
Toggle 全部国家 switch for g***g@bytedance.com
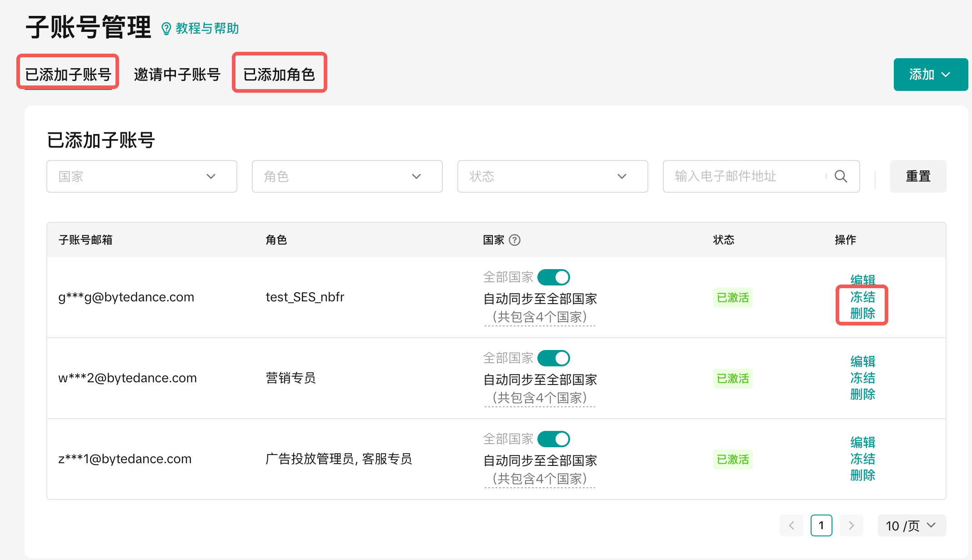click(x=554, y=277)
